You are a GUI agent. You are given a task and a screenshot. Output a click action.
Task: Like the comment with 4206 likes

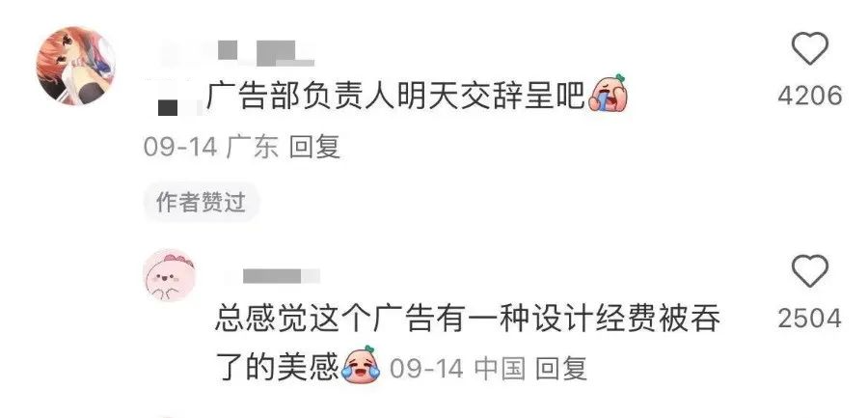pyautogui.click(x=810, y=49)
